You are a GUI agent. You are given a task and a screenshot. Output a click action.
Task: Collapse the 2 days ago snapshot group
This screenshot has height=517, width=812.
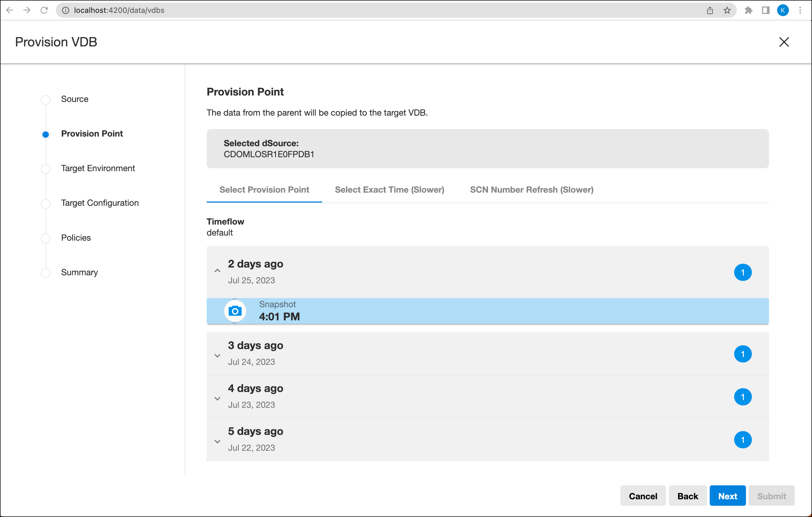217,270
